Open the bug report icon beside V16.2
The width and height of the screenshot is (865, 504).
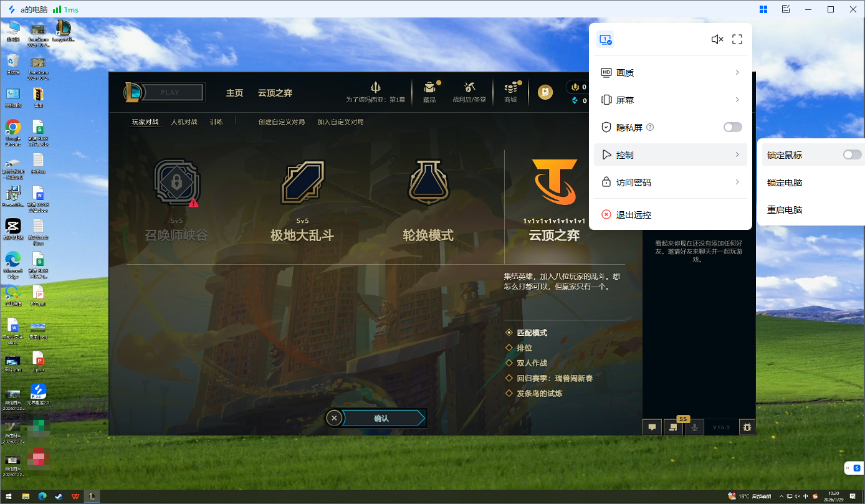pos(747,427)
